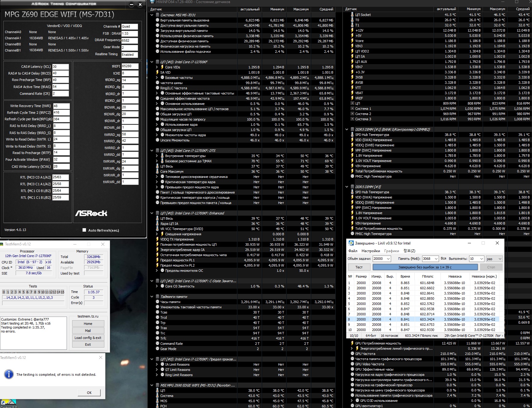
Task: Click the clock icon beside Ring/LLC Частота
Action: pos(157,88)
